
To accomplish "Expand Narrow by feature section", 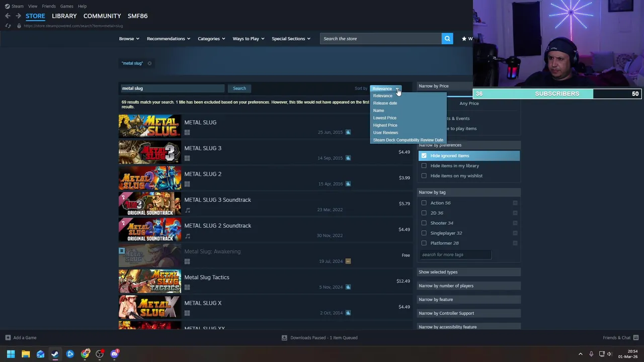I will [469, 300].
